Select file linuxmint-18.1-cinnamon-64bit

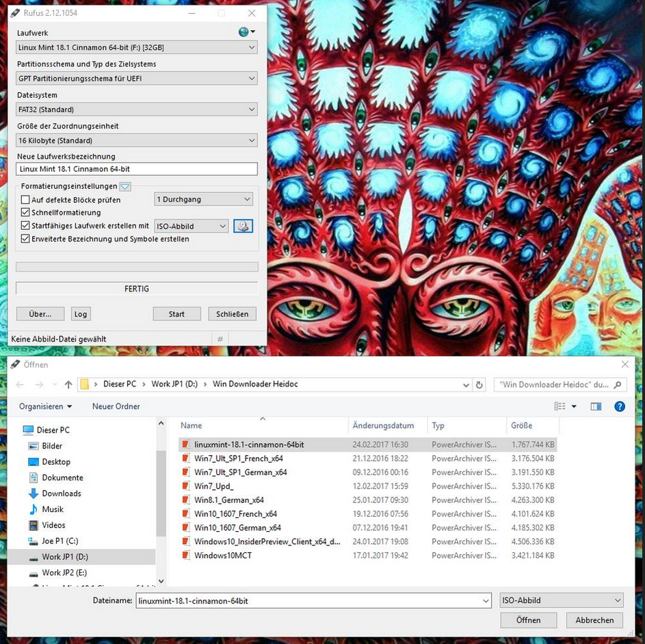click(x=368, y=444)
